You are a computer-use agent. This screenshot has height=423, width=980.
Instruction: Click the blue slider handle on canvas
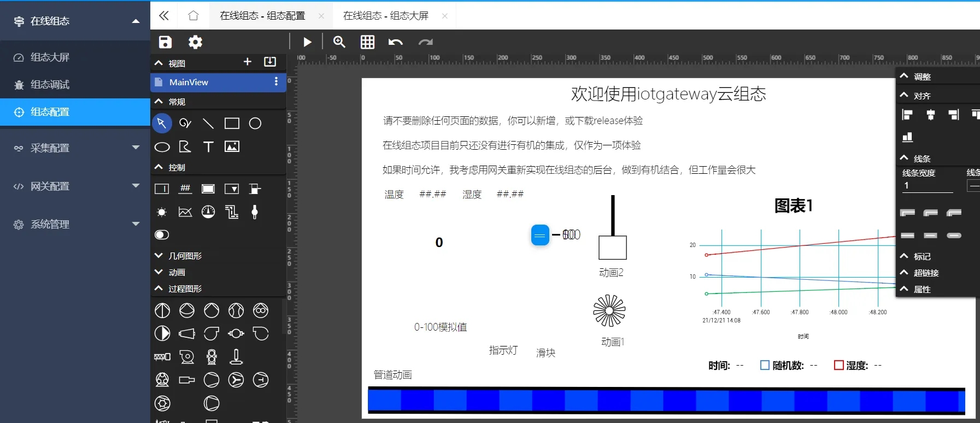pos(540,235)
